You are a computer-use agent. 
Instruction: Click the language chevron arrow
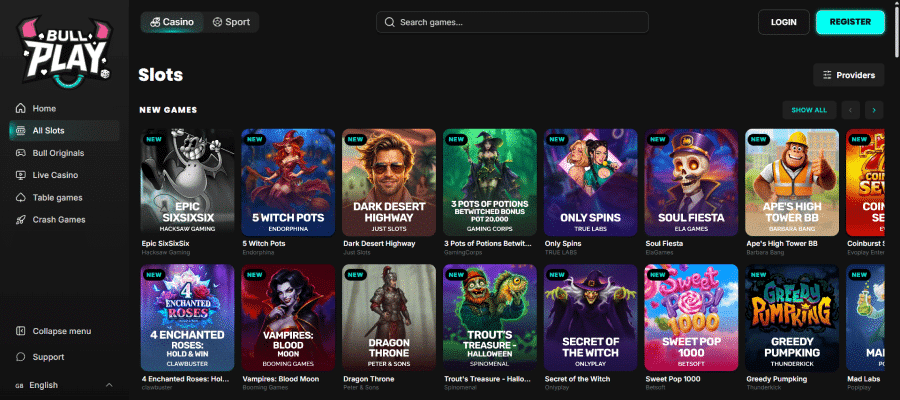[109, 385]
